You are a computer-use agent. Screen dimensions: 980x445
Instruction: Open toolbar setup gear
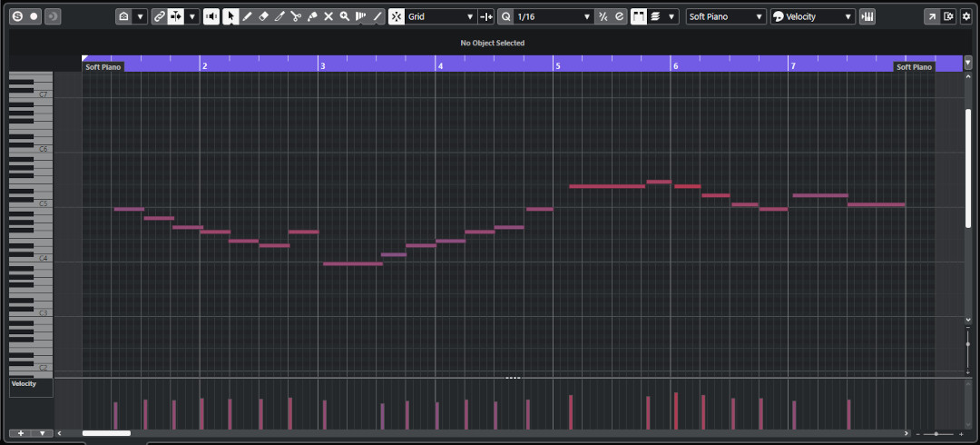[x=966, y=17]
